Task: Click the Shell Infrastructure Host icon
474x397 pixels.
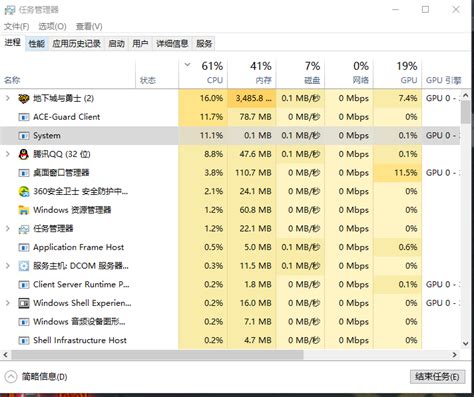Action: point(24,341)
